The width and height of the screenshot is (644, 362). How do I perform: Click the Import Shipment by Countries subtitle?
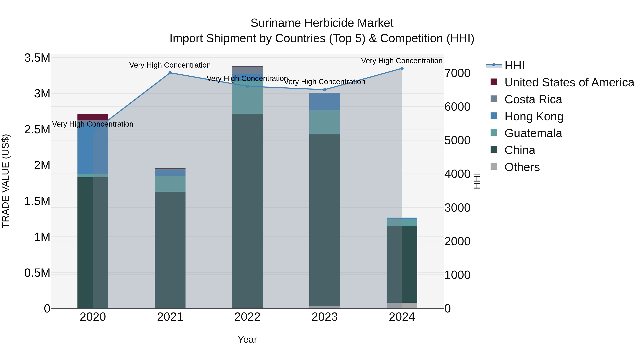click(322, 38)
